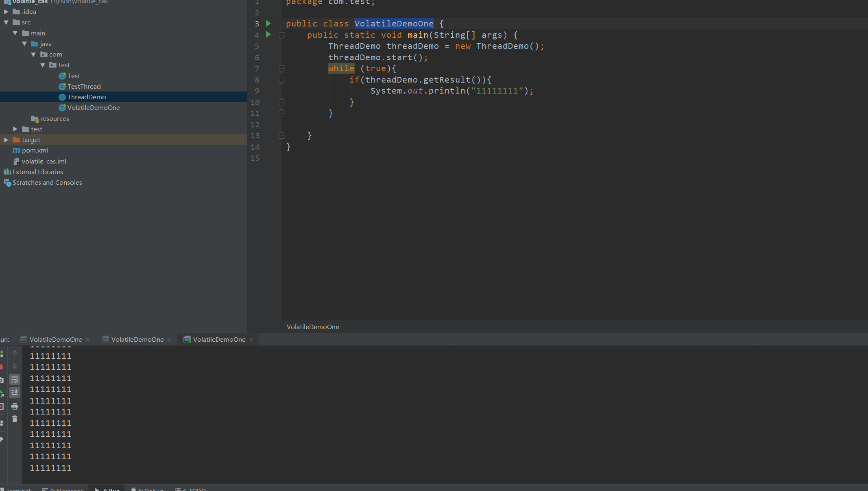868x491 pixels.
Task: Click the run gutter arrow beside main method
Action: pos(268,35)
